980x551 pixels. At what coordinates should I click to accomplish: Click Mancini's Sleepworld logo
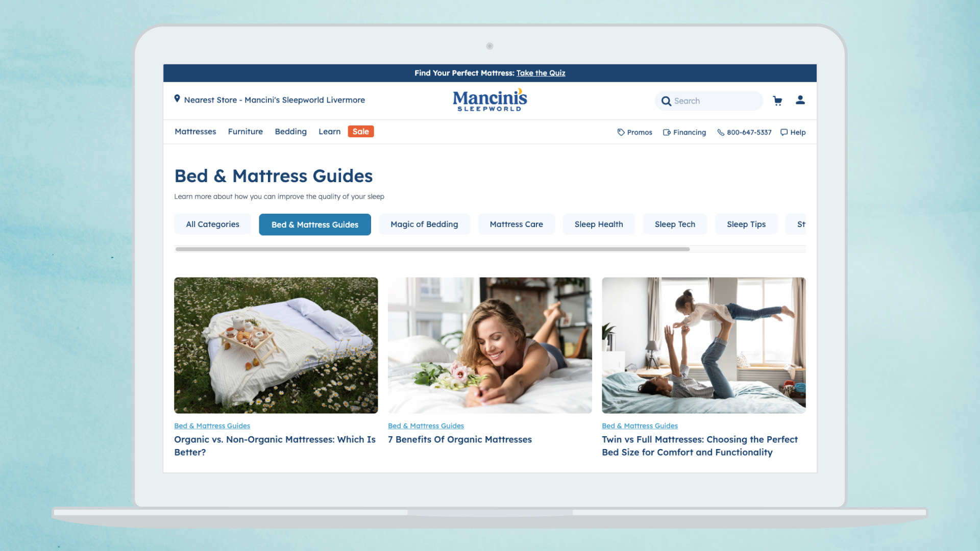(x=489, y=100)
